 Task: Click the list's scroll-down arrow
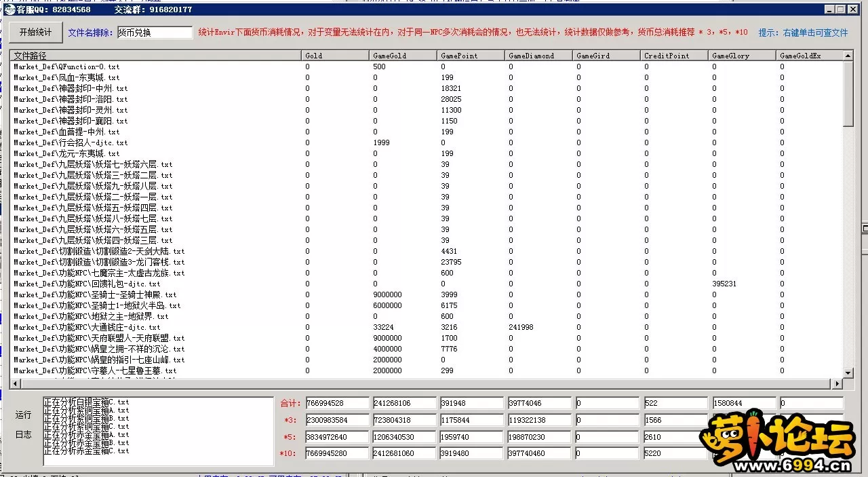coord(848,373)
